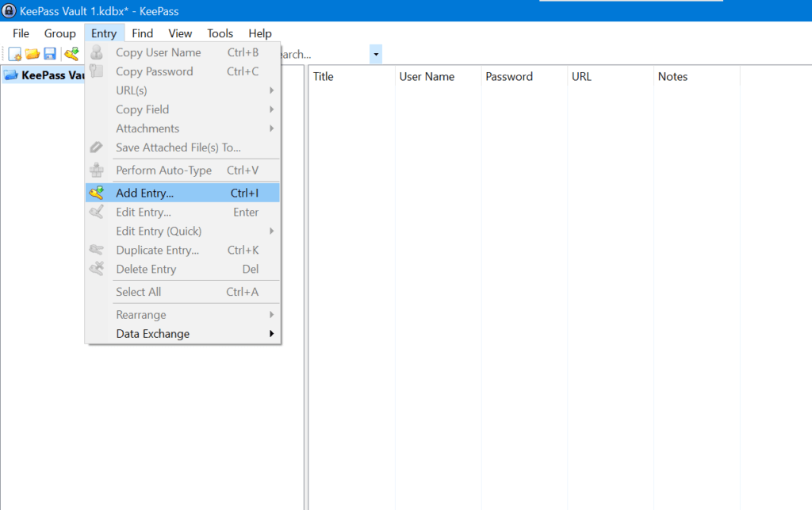Screen dimensions: 812x510
Task: Expand the URL(s) submenu
Action: pos(182,90)
